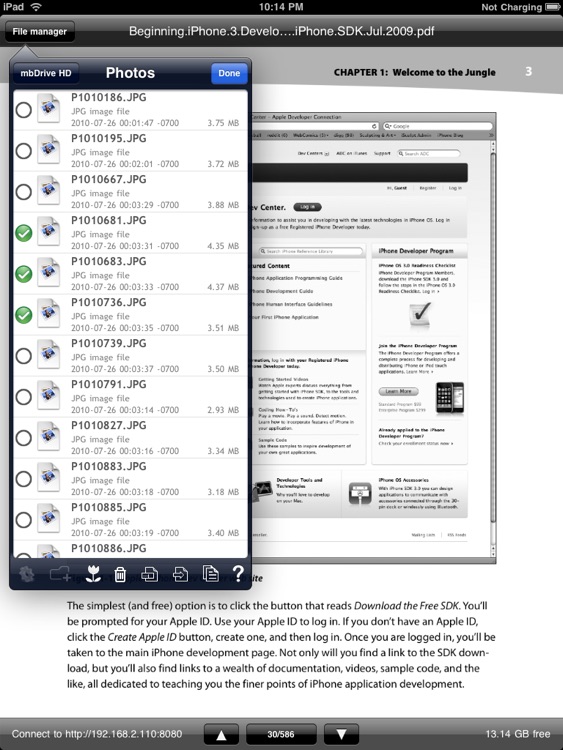Tap CHAPTER 1: Welcome to the Jungle heading
The width and height of the screenshot is (563, 750).
tap(414, 72)
